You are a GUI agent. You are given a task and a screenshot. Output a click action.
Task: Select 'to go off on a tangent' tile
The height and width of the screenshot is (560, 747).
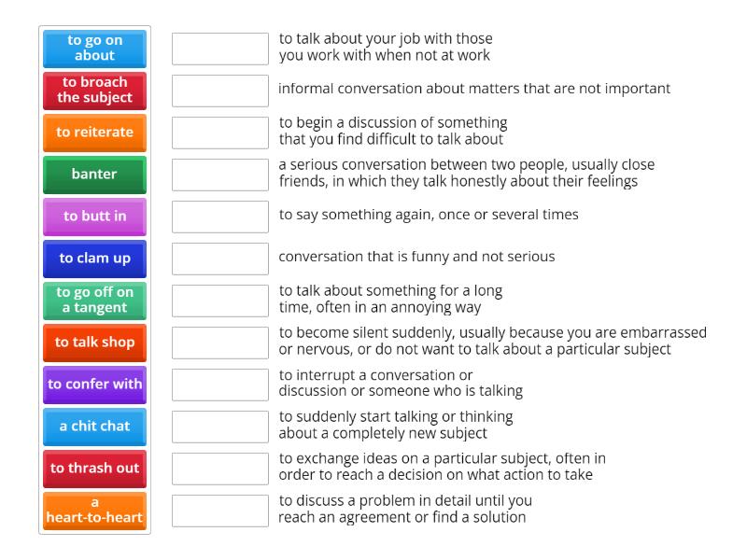point(94,301)
